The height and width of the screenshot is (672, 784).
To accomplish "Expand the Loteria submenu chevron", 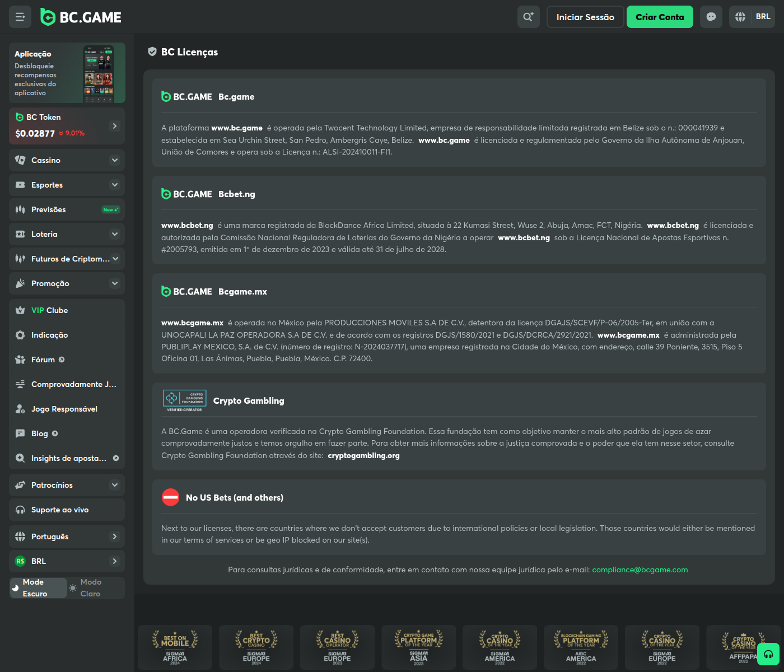I will (115, 234).
